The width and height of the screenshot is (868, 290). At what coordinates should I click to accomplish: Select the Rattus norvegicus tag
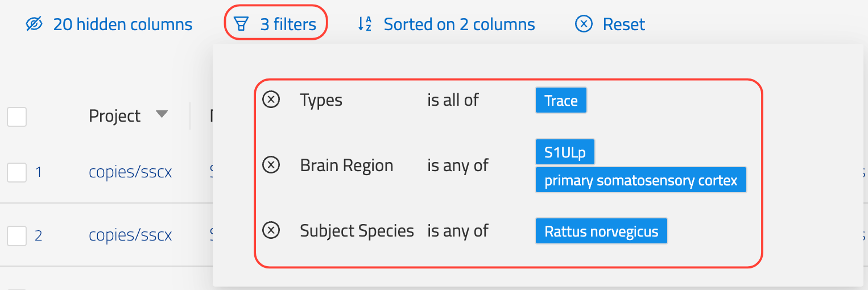click(601, 231)
